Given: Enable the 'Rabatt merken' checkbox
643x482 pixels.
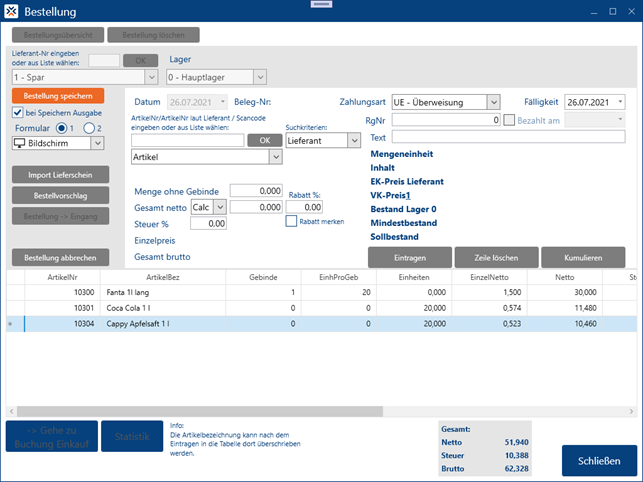Looking at the screenshot, I should (292, 221).
